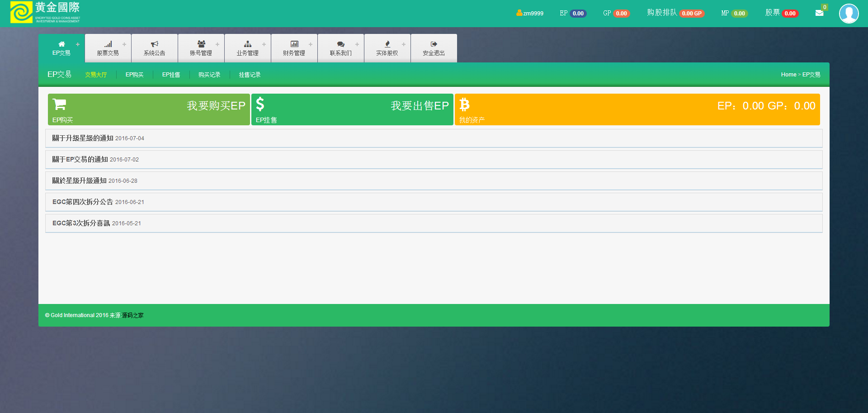The width and height of the screenshot is (868, 413).
Task: Click the users icon for 账号管理
Action: 201,44
